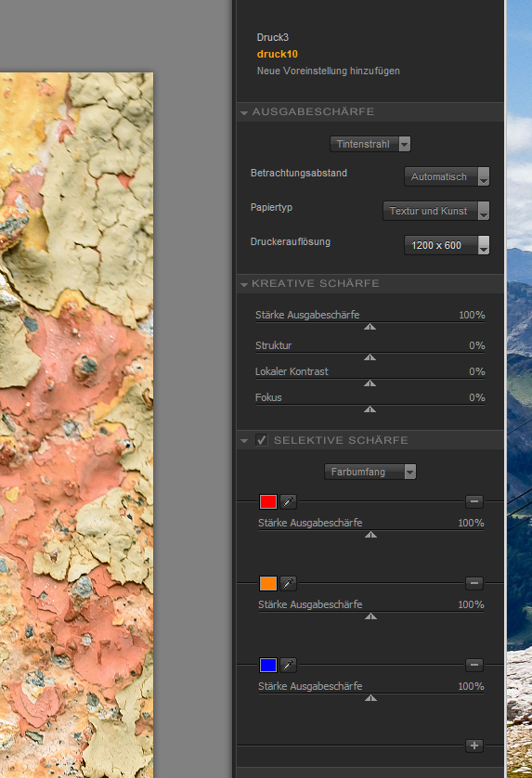This screenshot has width=532, height=778.
Task: Collapse the Kreative Schärfe section
Action: 243,284
